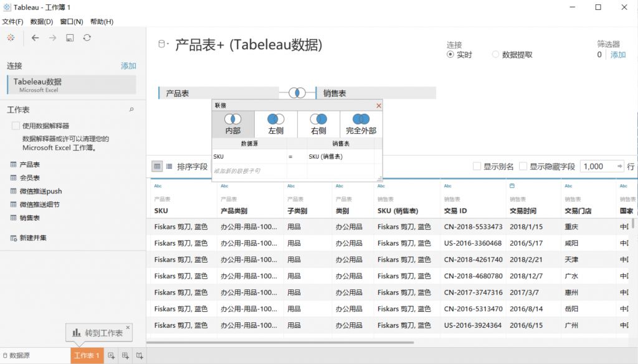Click the SKU (销售表) join clause field
Viewport: 638px width, 364px height.
(341, 156)
